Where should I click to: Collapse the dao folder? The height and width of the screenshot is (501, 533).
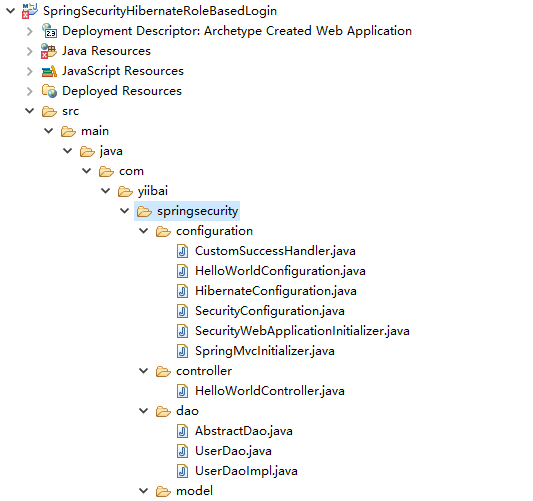[x=144, y=411]
